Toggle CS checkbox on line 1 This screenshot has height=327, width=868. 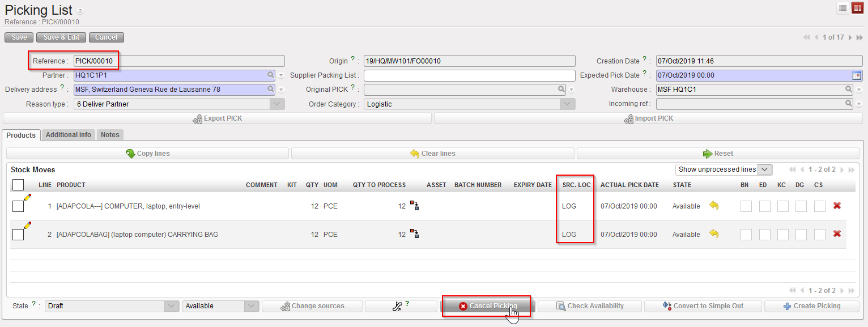point(820,206)
